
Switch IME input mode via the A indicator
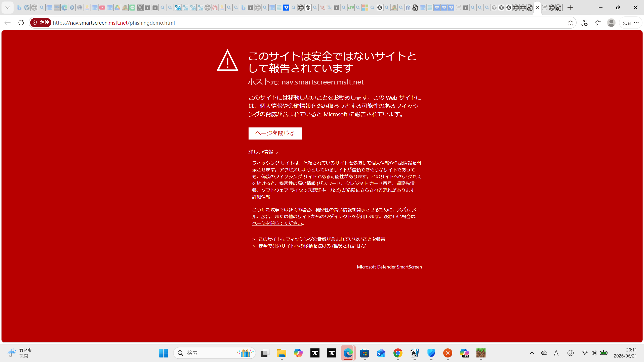556,353
